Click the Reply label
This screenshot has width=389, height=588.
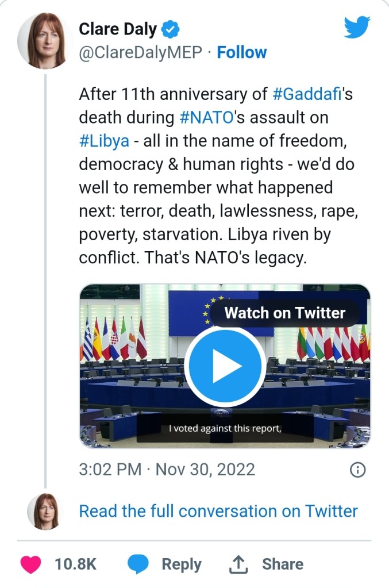(182, 564)
